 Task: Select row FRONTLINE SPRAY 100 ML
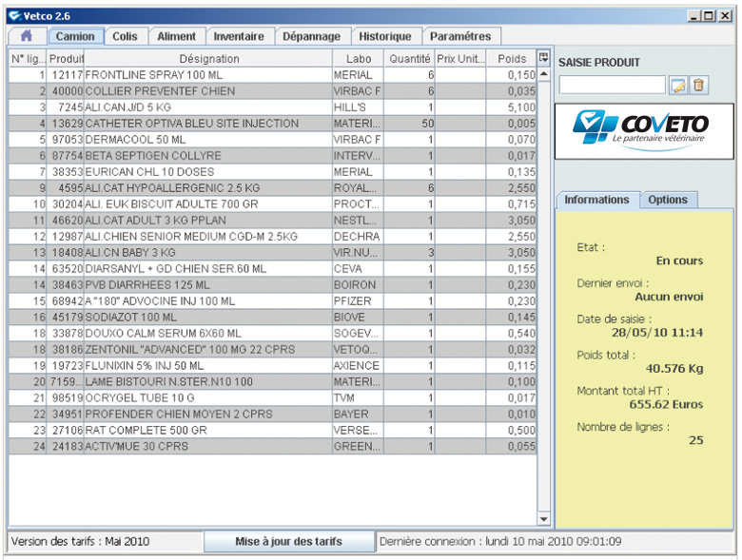(x=273, y=75)
